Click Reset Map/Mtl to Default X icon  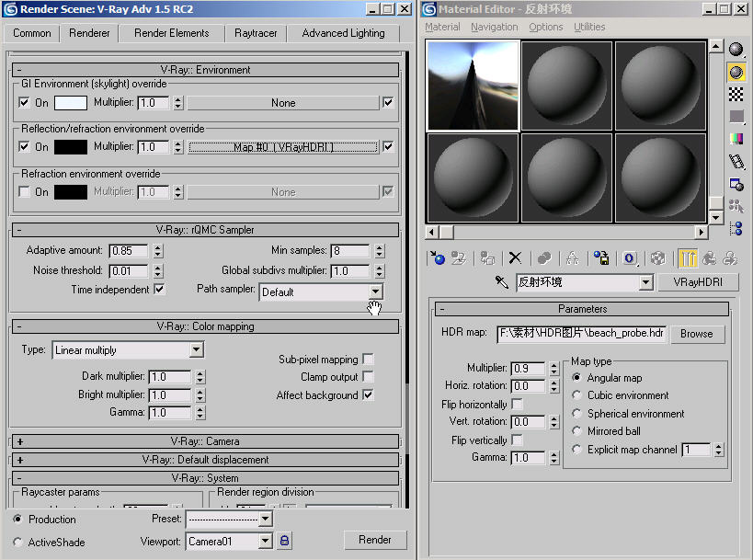pos(516,258)
